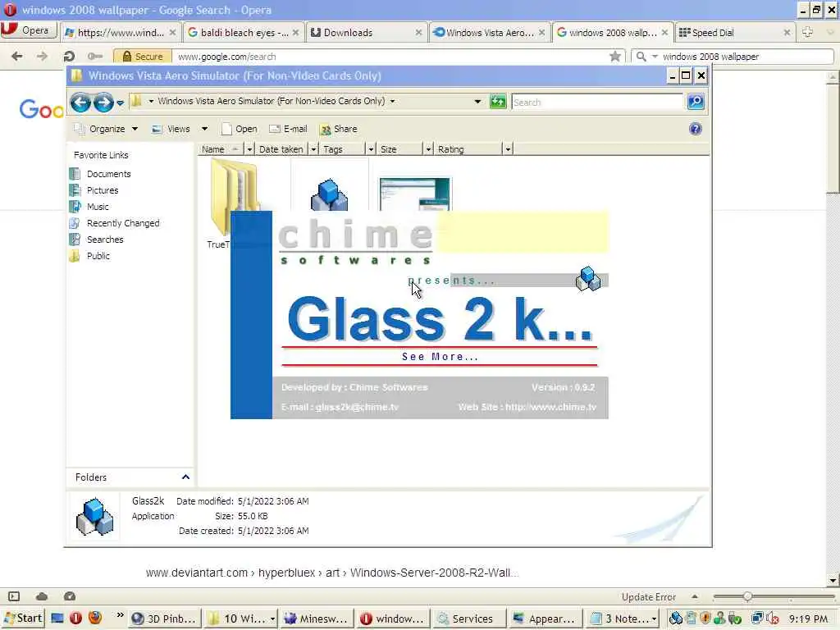Open the Name column filter dropdown
Image resolution: width=840 pixels, height=630 pixels.
[249, 149]
